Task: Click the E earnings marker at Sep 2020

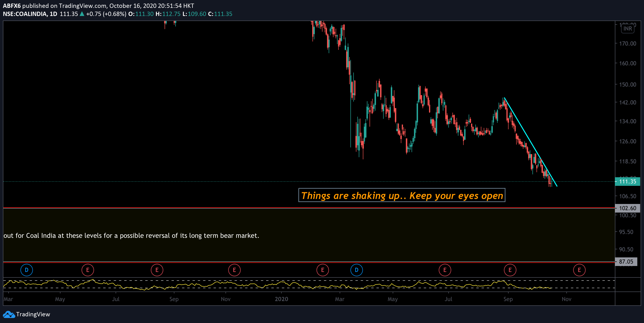Action: (x=510, y=270)
